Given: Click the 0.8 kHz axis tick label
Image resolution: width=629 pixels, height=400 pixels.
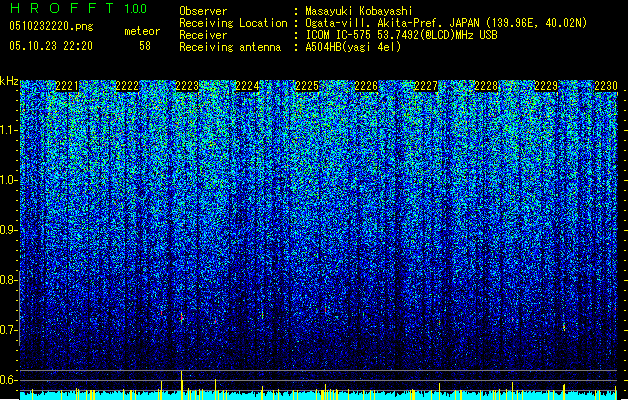Looking at the screenshot, I should coord(9,280).
